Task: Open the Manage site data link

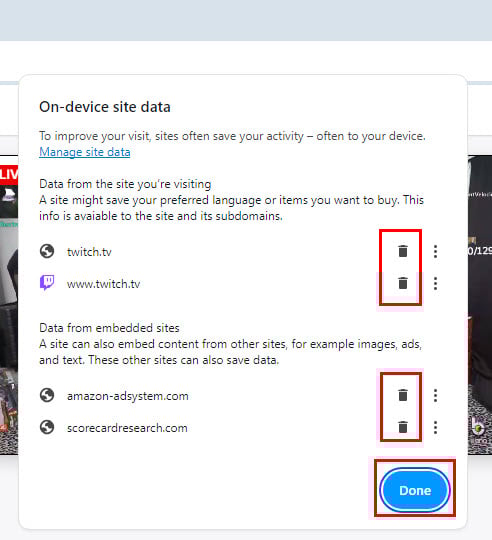Action: coord(85,152)
